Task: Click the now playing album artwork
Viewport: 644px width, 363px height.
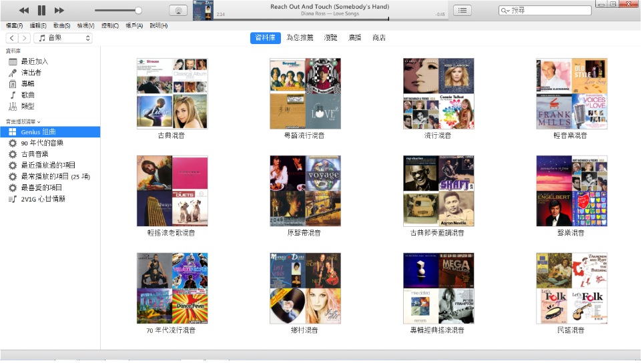Action: pyautogui.click(x=203, y=10)
